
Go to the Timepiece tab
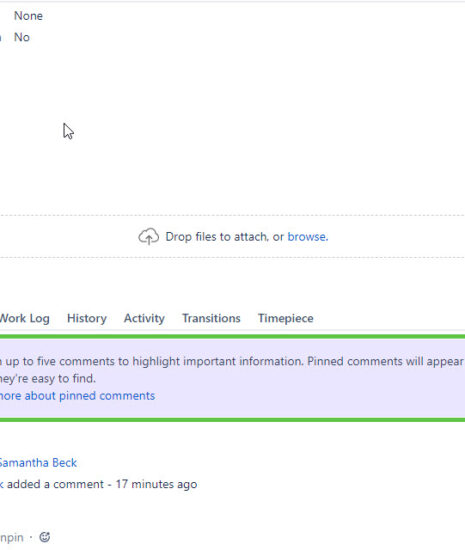[285, 318]
